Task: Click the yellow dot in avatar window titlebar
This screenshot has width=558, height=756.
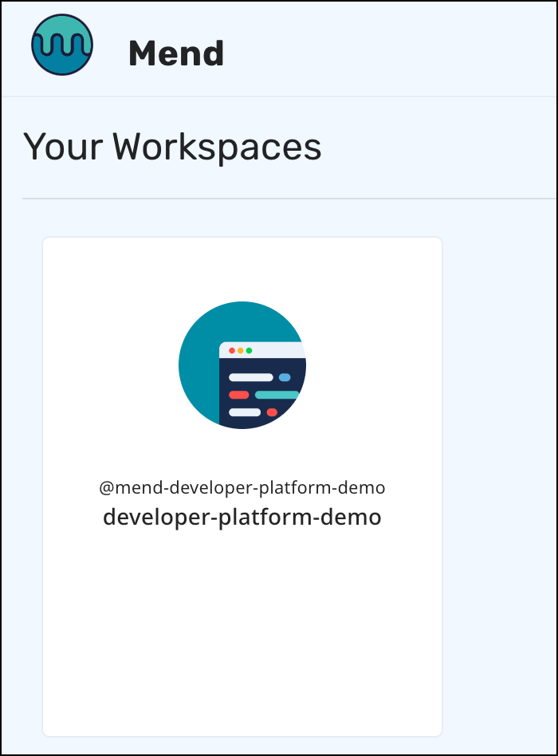Action: (241, 351)
